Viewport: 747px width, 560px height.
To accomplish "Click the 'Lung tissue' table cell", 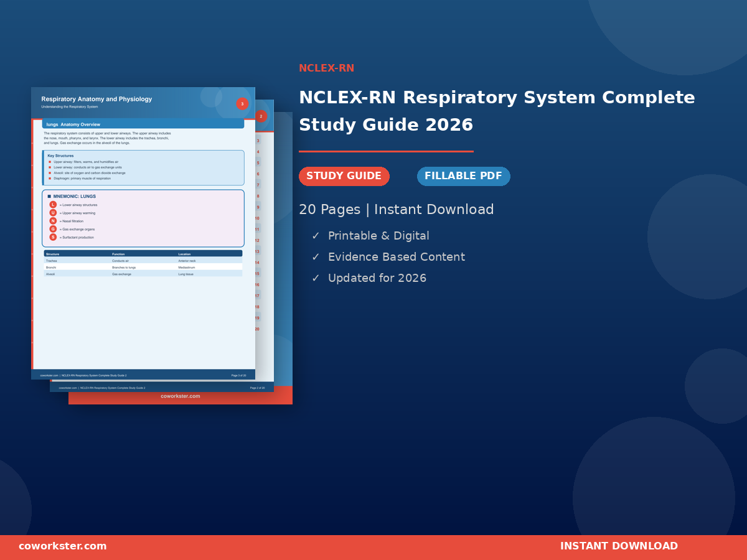I will tap(186, 274).
